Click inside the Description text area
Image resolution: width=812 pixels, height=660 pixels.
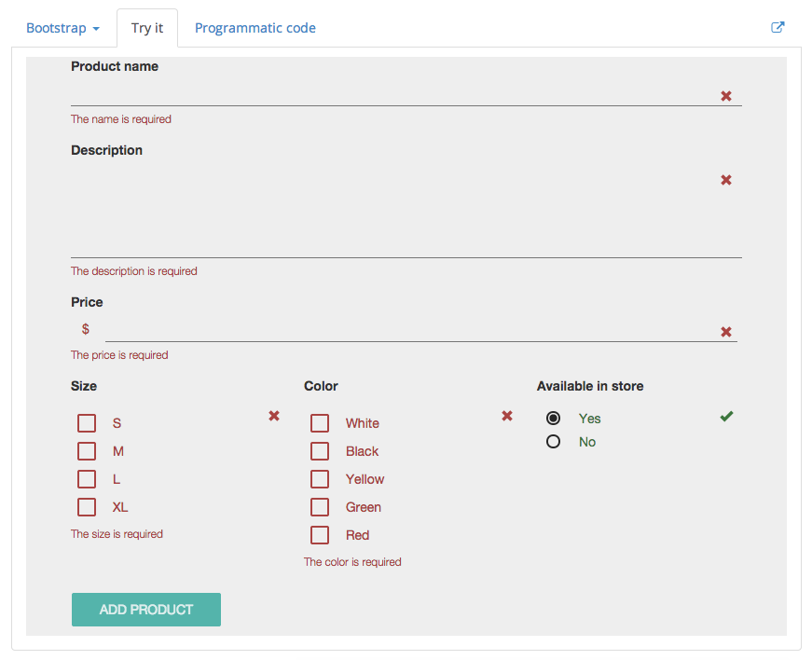click(392, 210)
